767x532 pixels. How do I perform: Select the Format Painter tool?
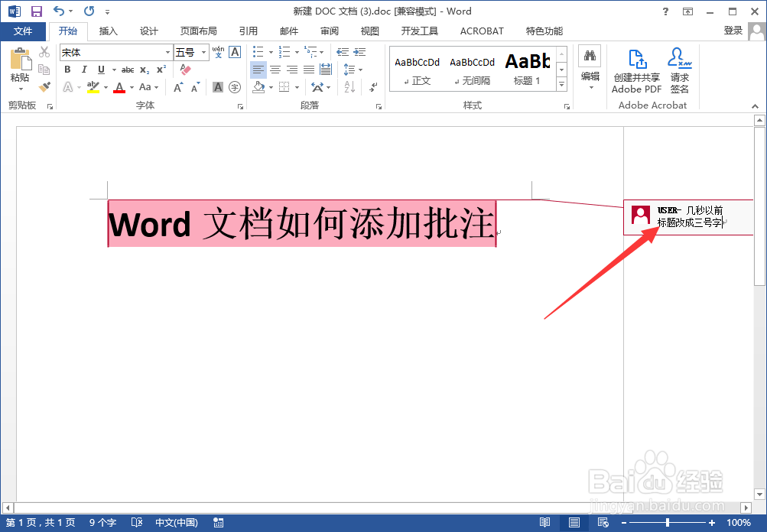click(x=44, y=87)
